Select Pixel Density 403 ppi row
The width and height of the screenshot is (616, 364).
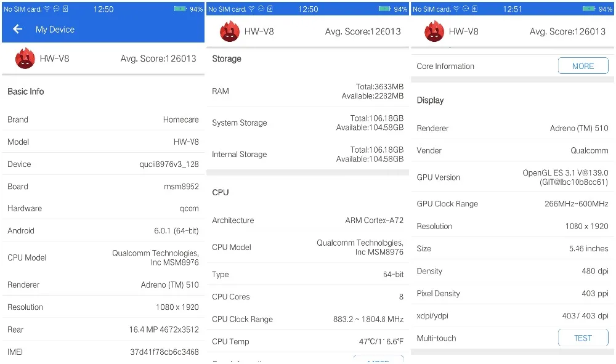click(x=513, y=293)
